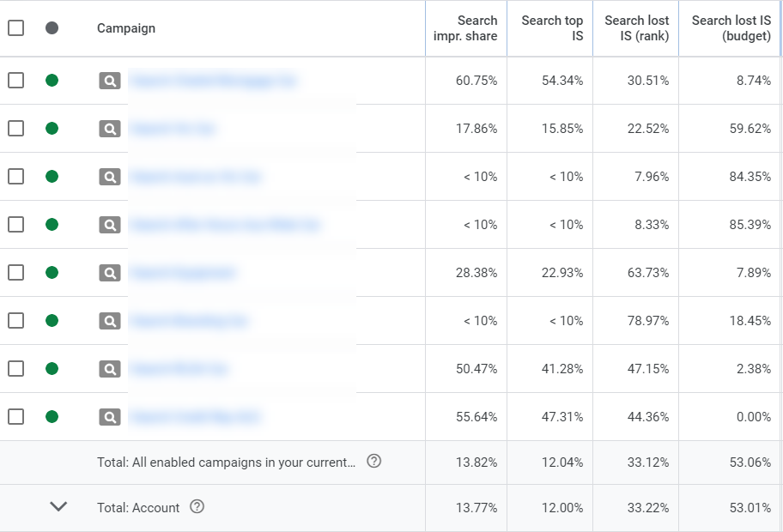Expand the 'Total: Account' row chevron
The width and height of the screenshot is (783, 532).
click(x=58, y=506)
